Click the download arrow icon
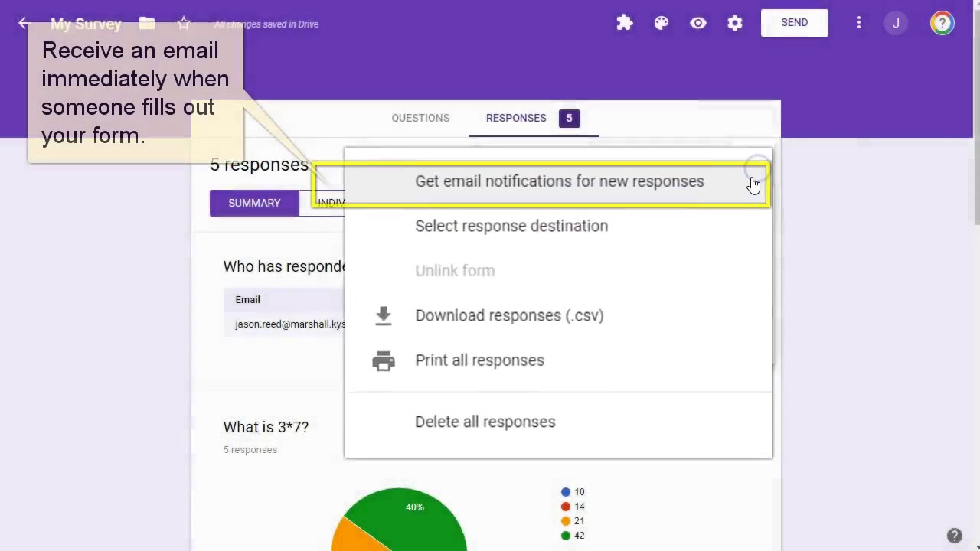 click(x=384, y=315)
